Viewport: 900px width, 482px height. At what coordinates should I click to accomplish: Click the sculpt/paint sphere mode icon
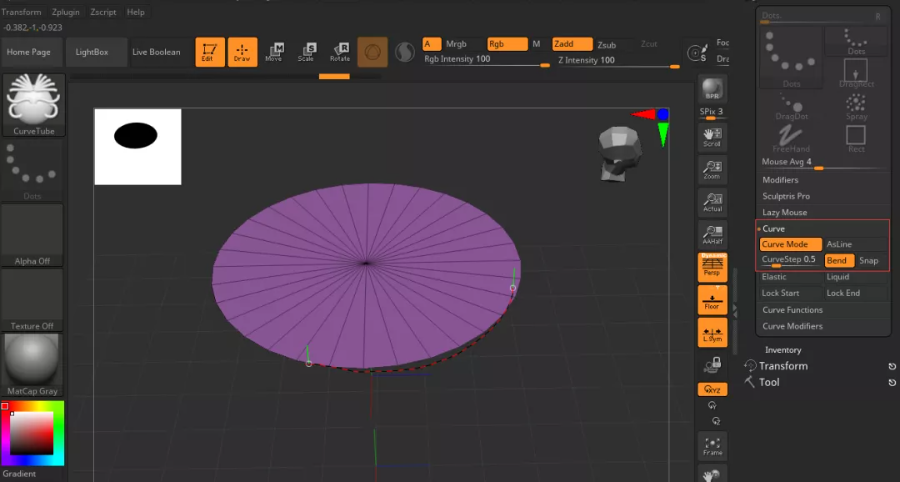[405, 52]
